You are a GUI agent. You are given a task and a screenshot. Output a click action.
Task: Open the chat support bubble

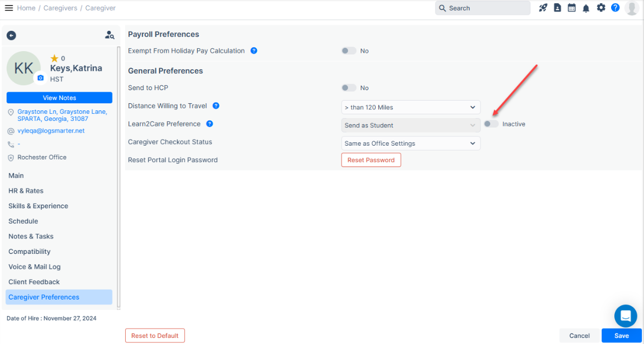point(625,316)
